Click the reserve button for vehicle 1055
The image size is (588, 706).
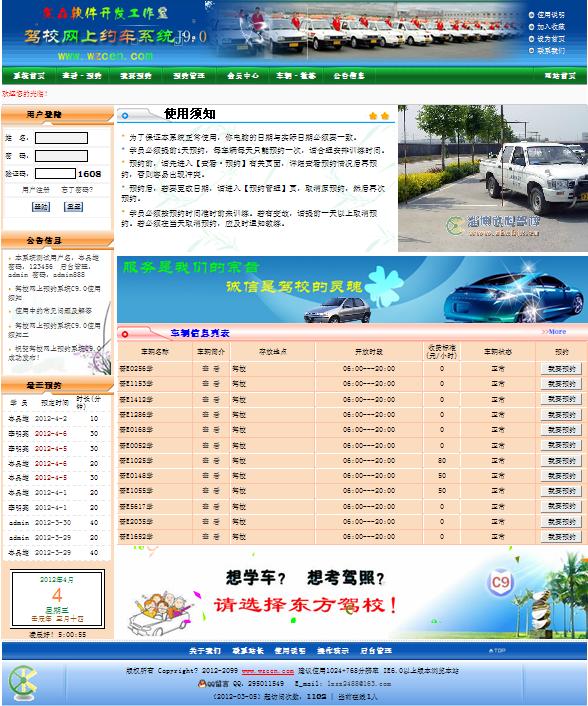click(x=561, y=491)
